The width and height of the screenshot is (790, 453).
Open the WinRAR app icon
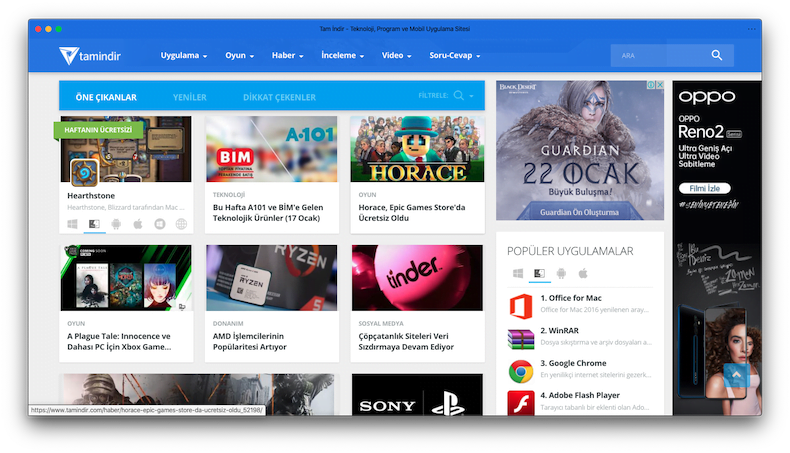(x=520, y=339)
